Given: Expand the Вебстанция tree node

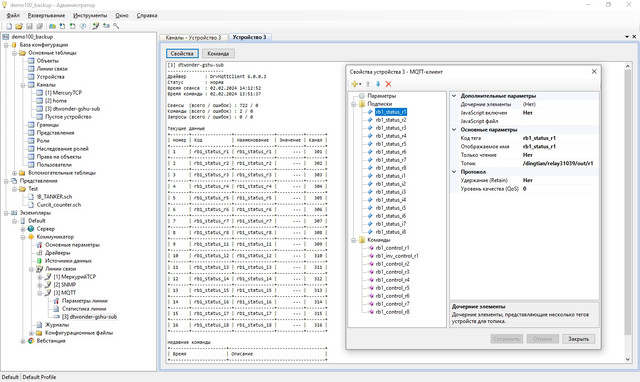Looking at the screenshot, I should click(23, 341).
